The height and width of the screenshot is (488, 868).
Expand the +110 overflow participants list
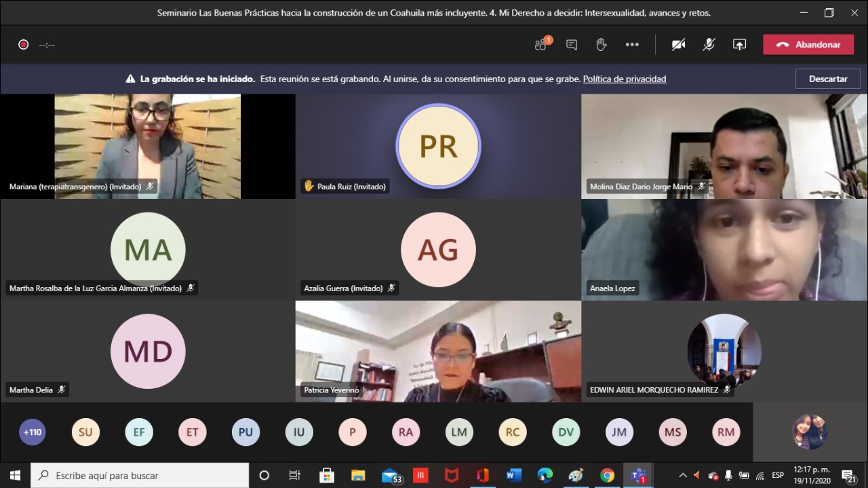coord(32,432)
